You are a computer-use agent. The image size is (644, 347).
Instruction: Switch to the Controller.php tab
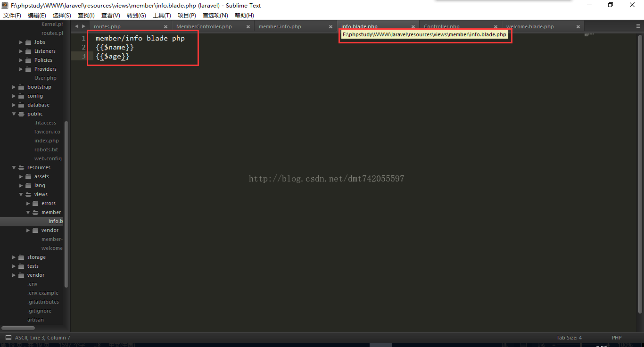[x=442, y=26]
